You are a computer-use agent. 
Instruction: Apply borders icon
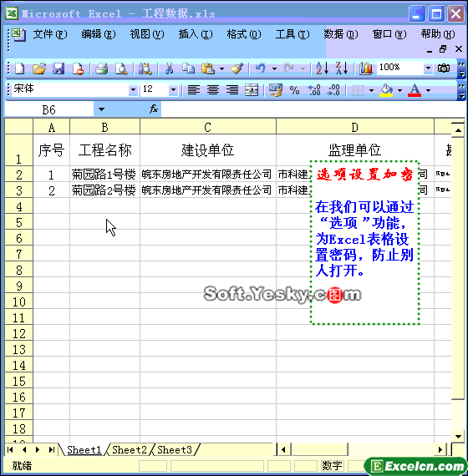pos(358,90)
